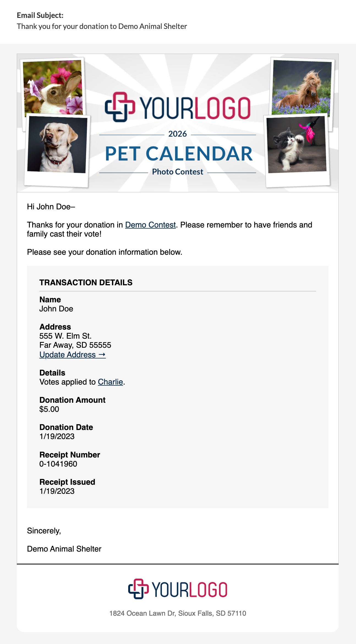Image resolution: width=356 pixels, height=644 pixels.
Task: Click the footer Sioux Falls address
Action: tap(178, 613)
